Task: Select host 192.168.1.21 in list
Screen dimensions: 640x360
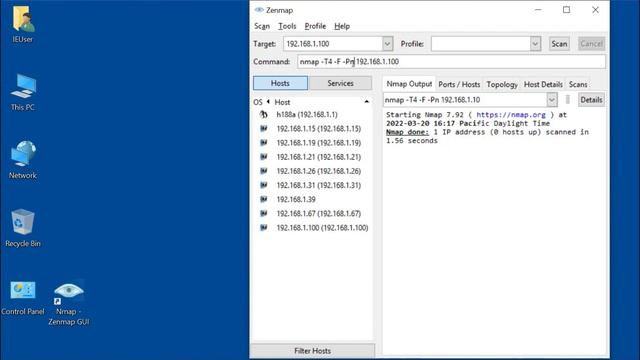Action: pyautogui.click(x=319, y=157)
